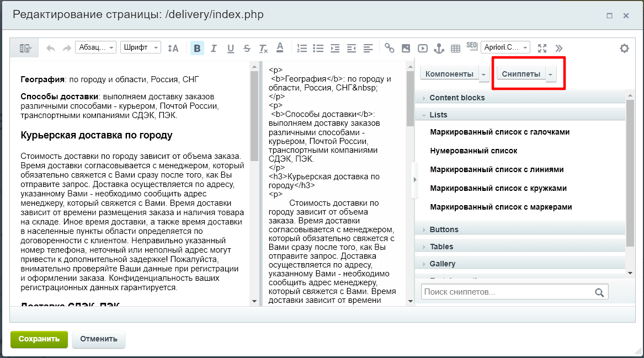644x358 pixels.
Task: Toggle bold formatting in the toolbar
Action: point(197,48)
